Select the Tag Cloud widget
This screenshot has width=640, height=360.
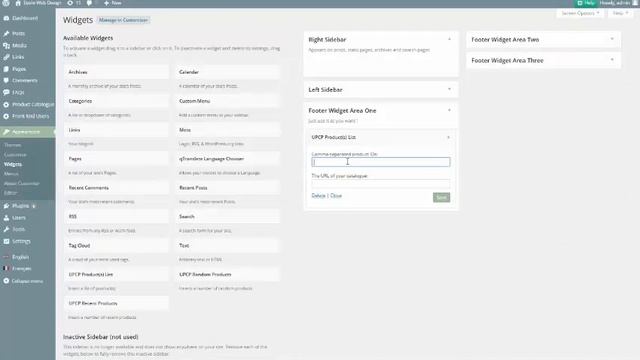[x=116, y=246]
